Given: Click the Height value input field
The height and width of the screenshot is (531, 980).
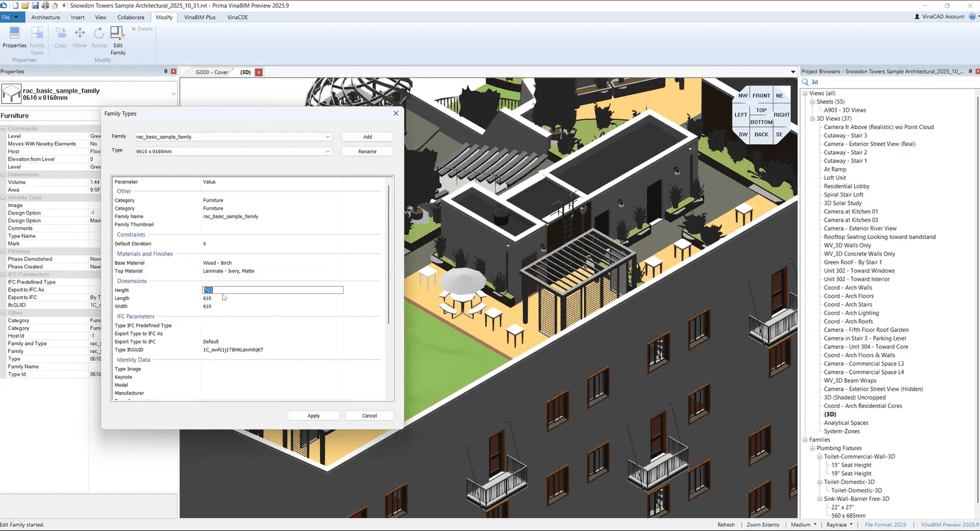Looking at the screenshot, I should (273, 290).
